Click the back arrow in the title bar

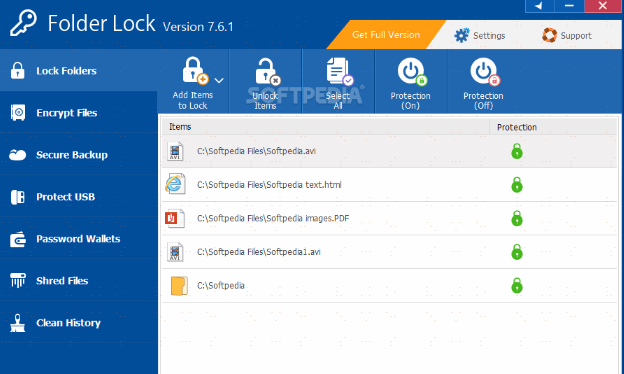539,6
